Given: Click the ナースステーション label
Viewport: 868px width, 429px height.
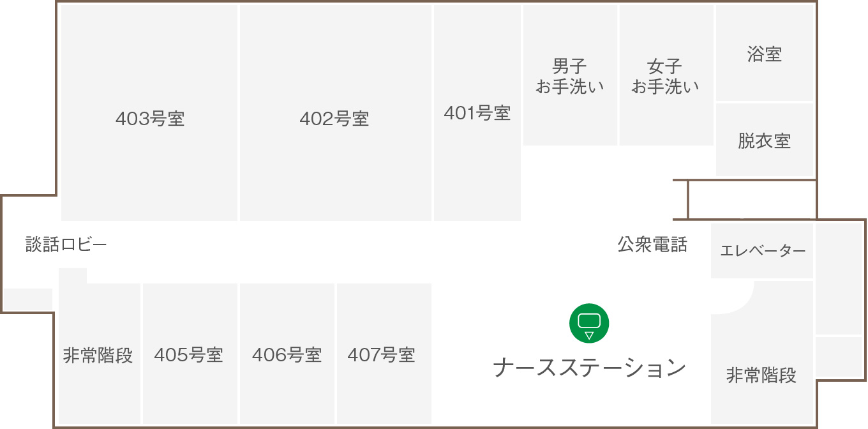Looking at the screenshot, I should tap(589, 368).
